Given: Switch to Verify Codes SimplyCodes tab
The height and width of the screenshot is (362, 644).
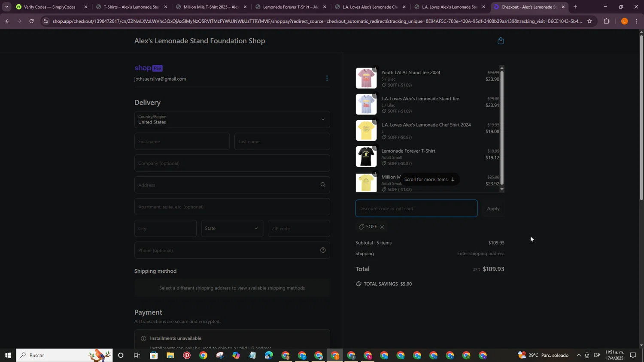Looking at the screenshot, I should (x=49, y=7).
